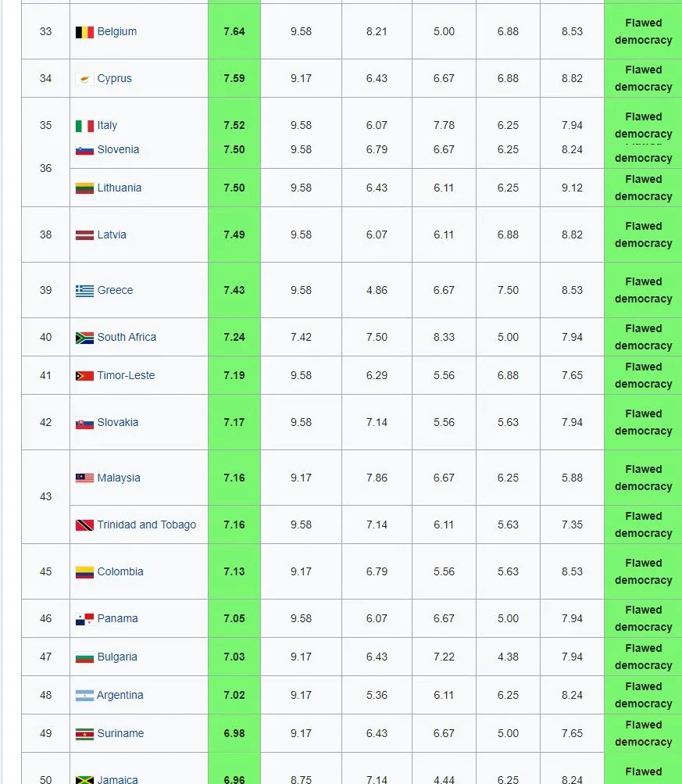
Task: Click the Italy flag icon
Action: point(84,126)
